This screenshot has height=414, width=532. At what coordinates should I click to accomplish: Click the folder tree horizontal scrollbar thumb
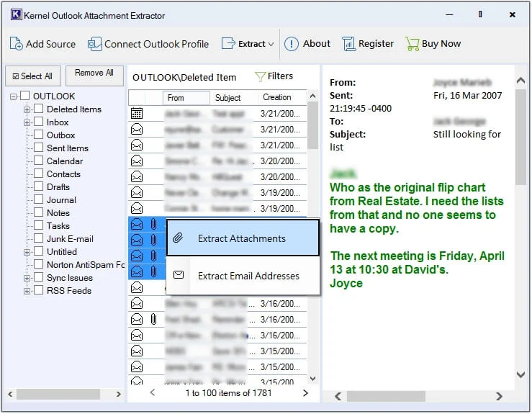click(x=58, y=394)
